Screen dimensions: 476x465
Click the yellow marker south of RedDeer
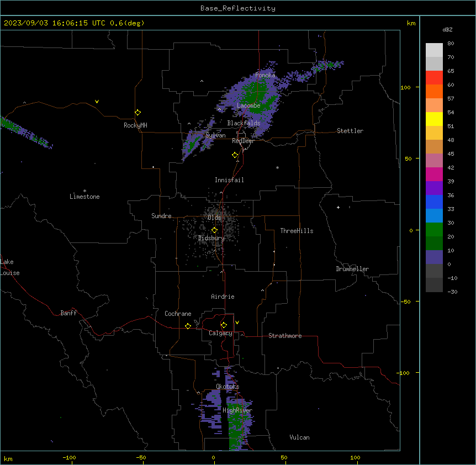coord(235,155)
